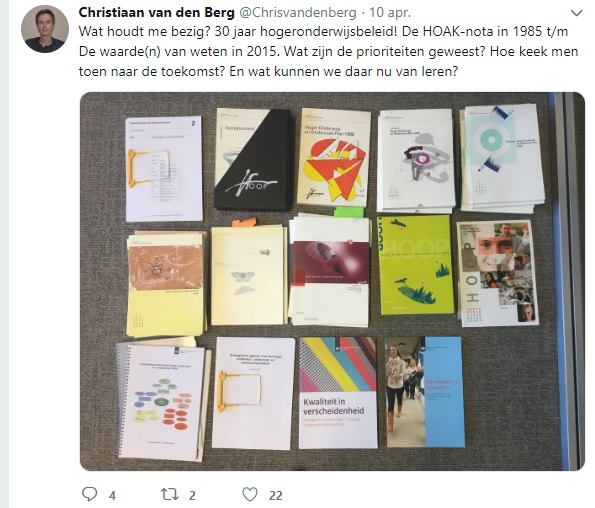Image resolution: width=595 pixels, height=508 pixels.
Task: Click the retweet arrows icon
Action: coord(169,494)
